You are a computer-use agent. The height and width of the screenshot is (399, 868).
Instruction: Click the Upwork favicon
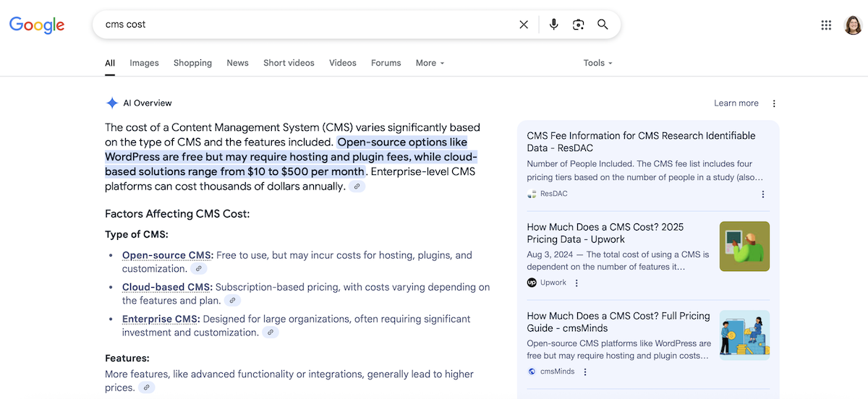[x=532, y=283]
